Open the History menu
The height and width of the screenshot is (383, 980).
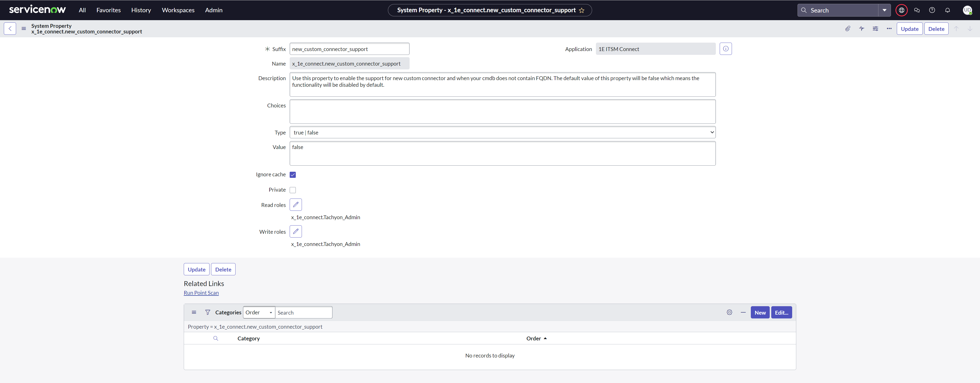click(x=141, y=10)
